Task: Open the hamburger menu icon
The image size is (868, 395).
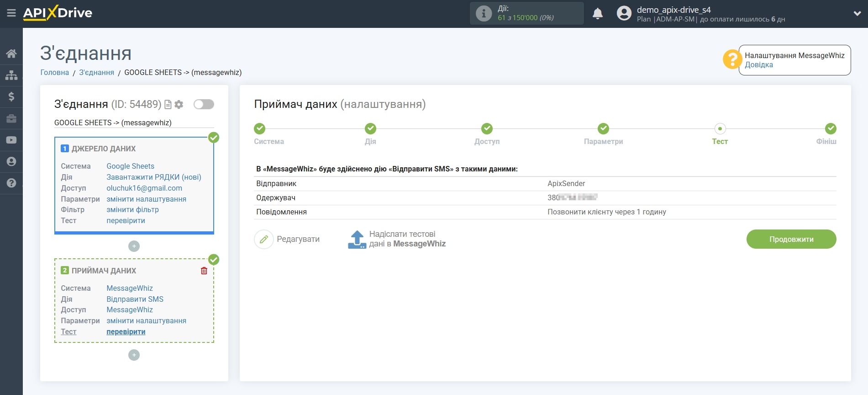Action: pos(11,13)
